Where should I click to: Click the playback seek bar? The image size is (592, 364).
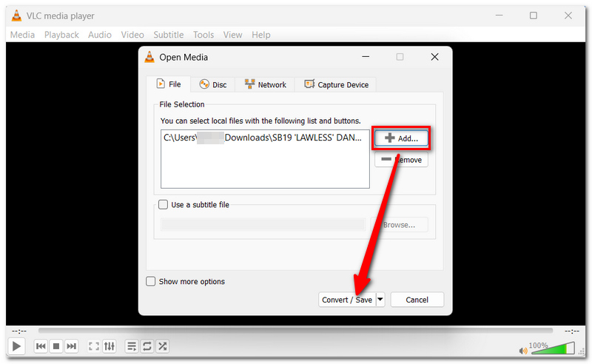(x=295, y=331)
